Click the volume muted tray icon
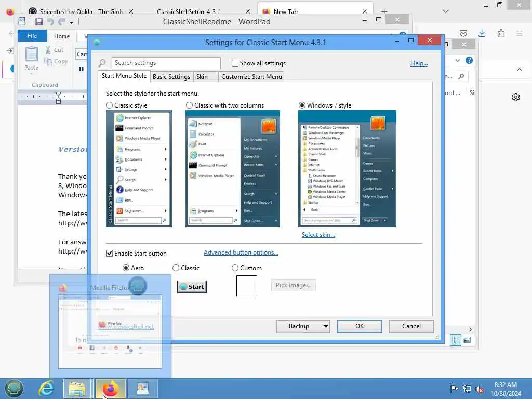Viewport: 532px width, 399px height. [x=480, y=389]
